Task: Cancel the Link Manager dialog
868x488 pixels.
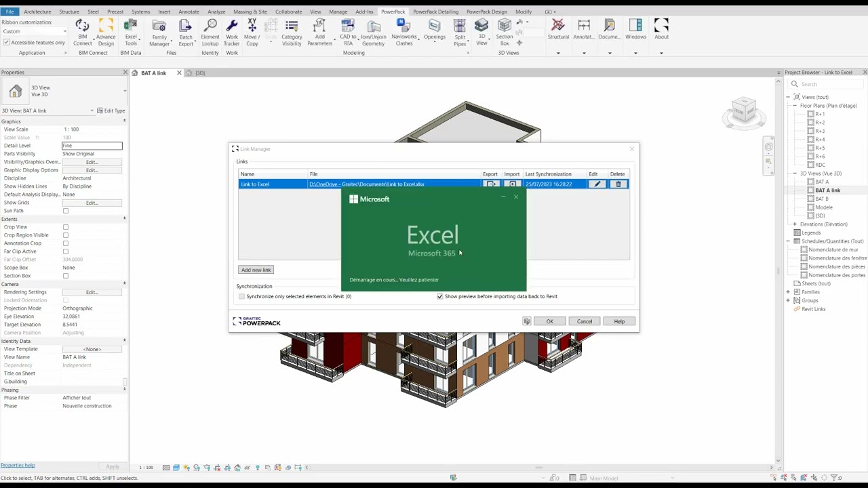Action: 585,321
